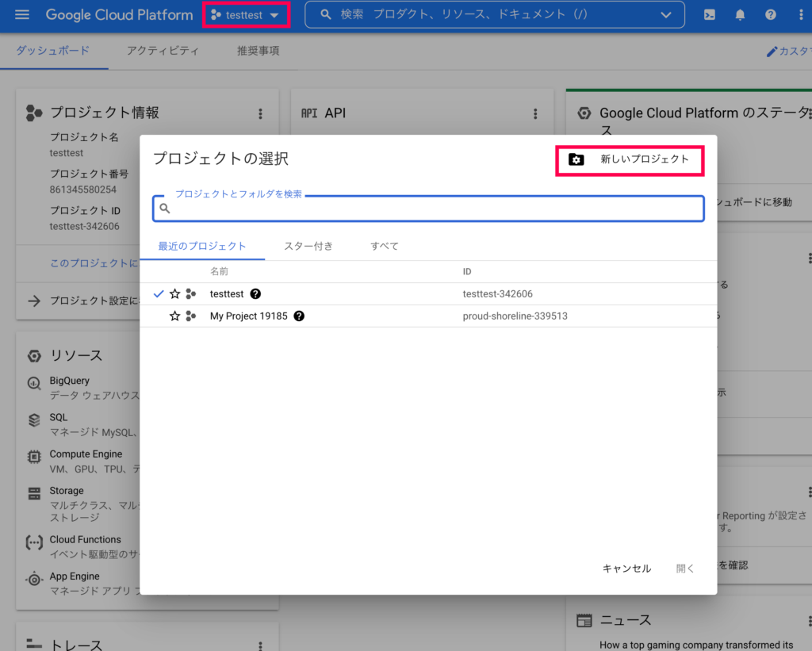
Task: Click the testtest project type icon
Action: click(191, 294)
